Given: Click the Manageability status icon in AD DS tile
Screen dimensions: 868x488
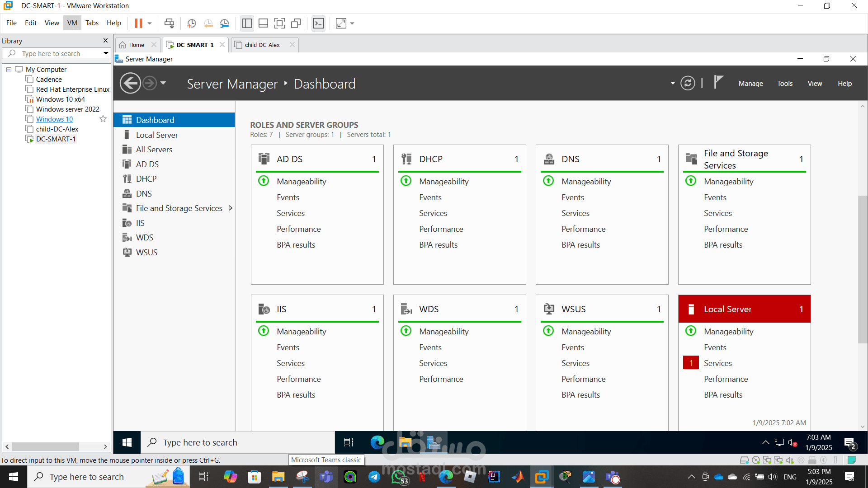Looking at the screenshot, I should [x=264, y=181].
